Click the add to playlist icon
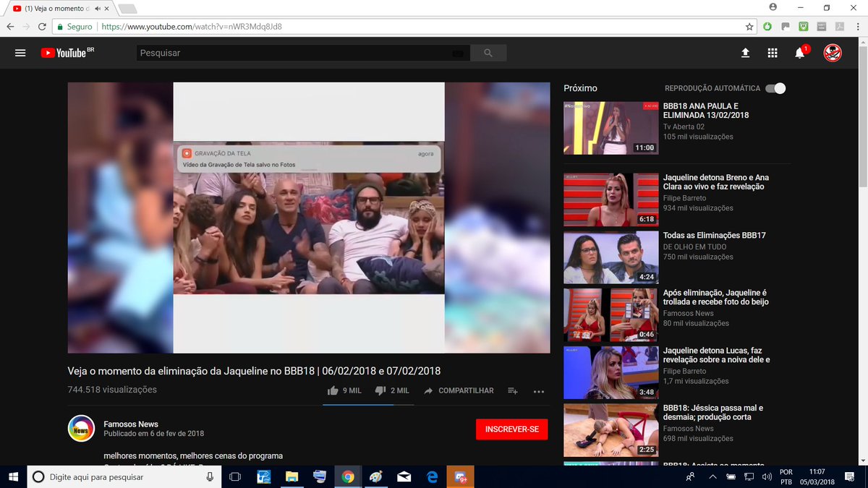 (512, 390)
